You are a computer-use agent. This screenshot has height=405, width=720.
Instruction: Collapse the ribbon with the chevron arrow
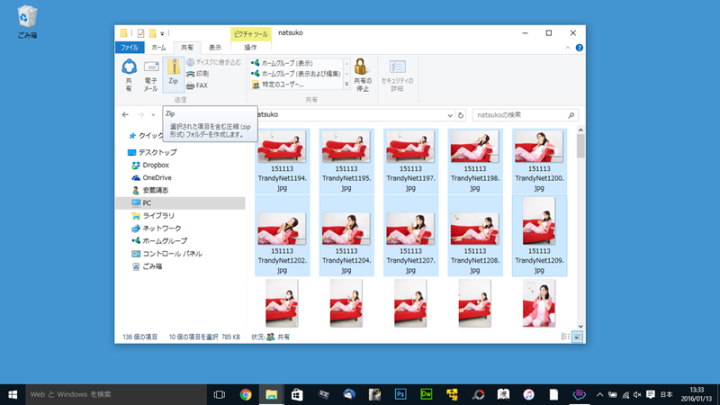tap(568, 48)
